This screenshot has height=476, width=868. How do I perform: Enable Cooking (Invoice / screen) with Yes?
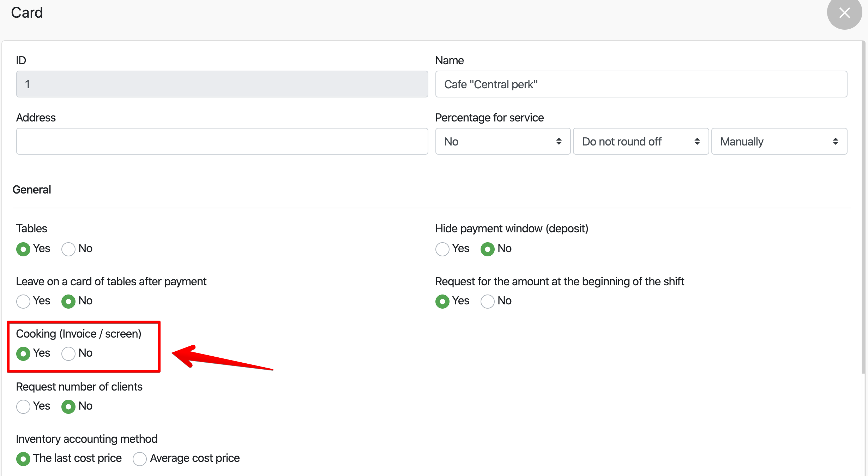(23, 353)
